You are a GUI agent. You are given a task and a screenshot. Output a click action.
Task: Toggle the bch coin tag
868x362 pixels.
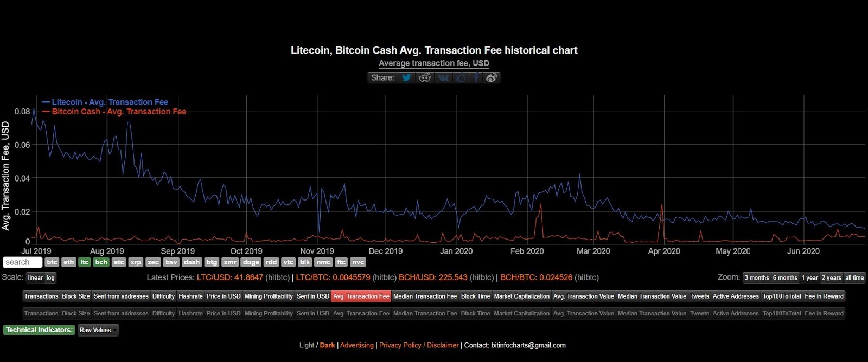(101, 262)
